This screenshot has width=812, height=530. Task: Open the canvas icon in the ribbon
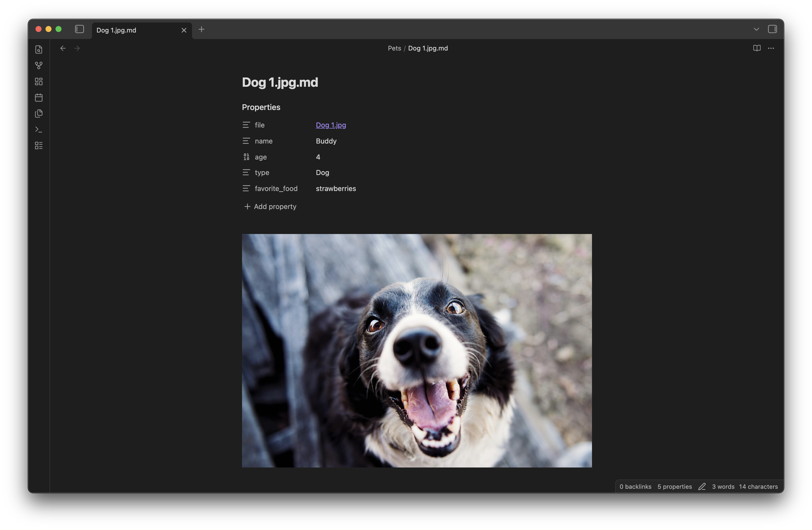(x=38, y=81)
